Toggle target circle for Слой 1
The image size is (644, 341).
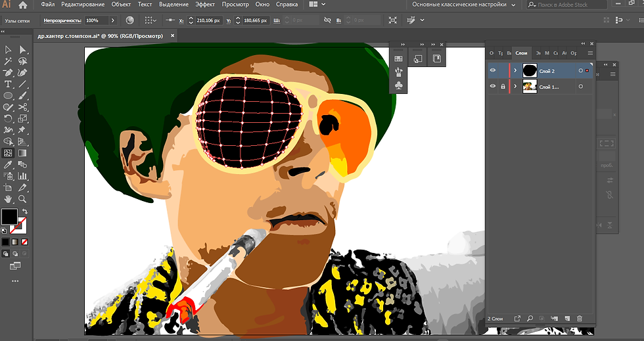580,86
